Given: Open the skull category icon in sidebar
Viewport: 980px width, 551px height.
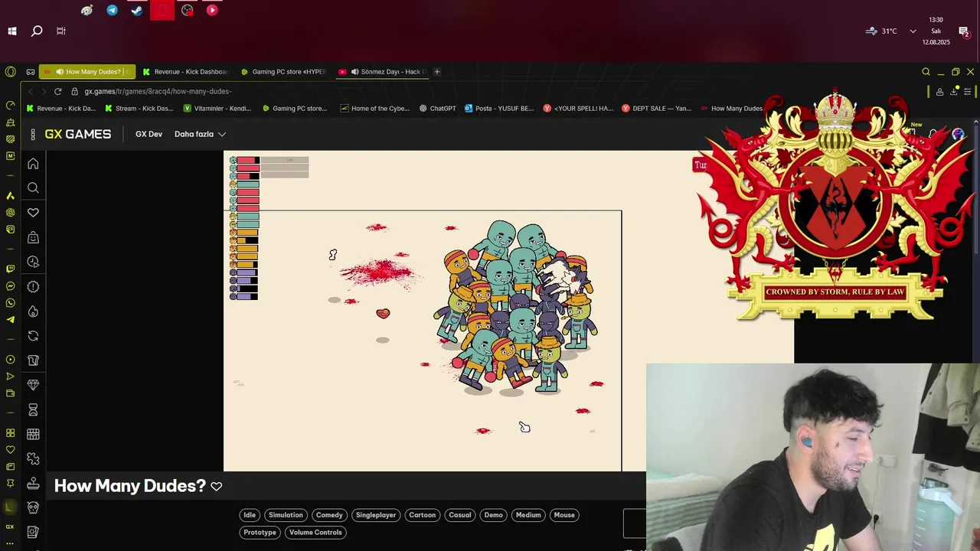Looking at the screenshot, I should pos(33,507).
